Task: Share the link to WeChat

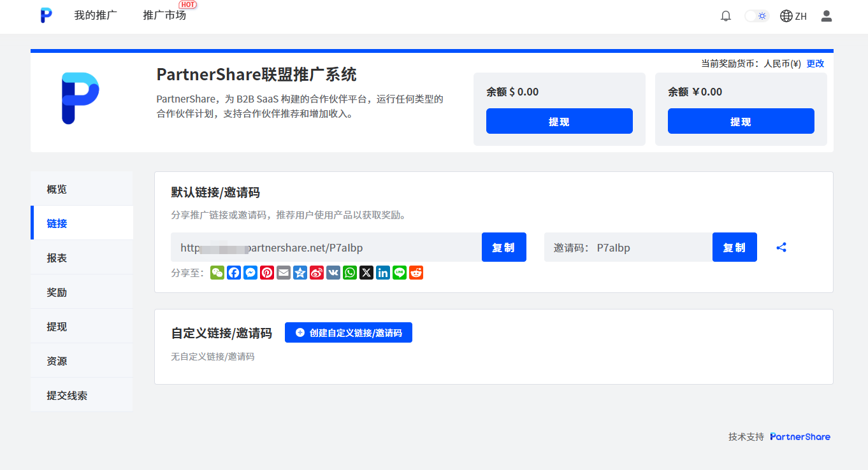Action: tap(217, 273)
